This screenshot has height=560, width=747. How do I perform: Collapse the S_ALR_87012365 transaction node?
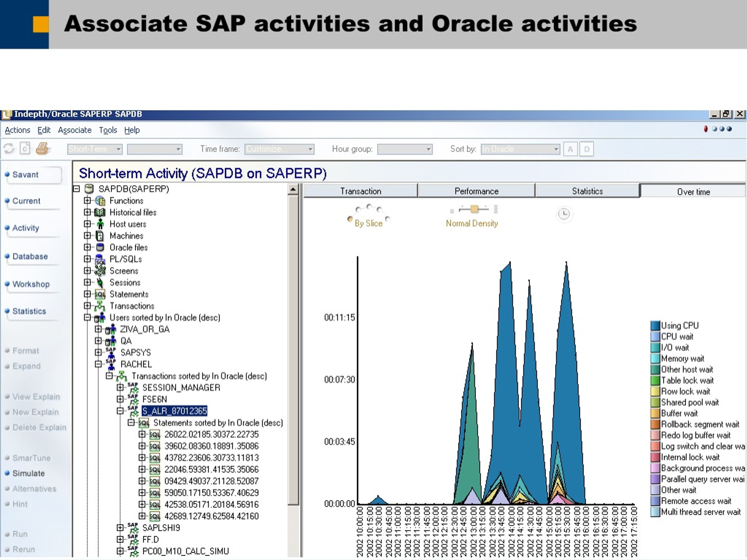(120, 411)
